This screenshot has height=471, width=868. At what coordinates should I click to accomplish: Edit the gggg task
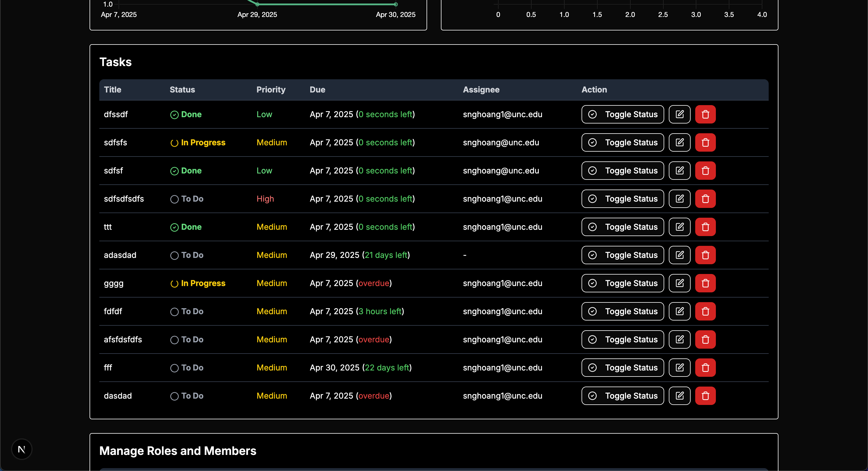click(679, 283)
